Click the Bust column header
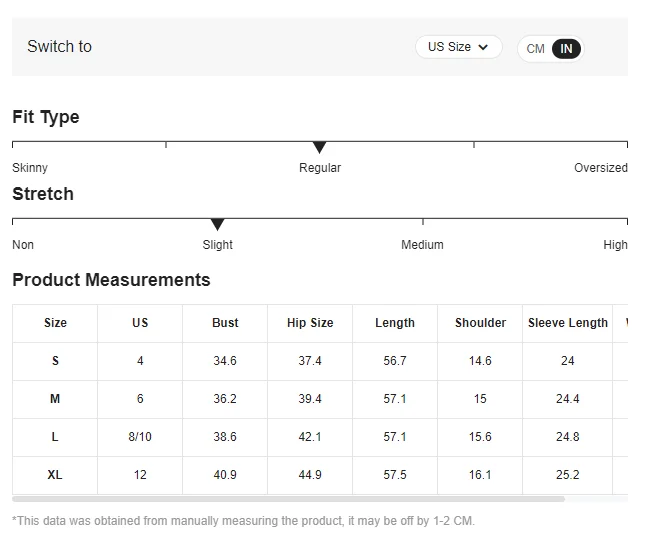 pos(225,323)
